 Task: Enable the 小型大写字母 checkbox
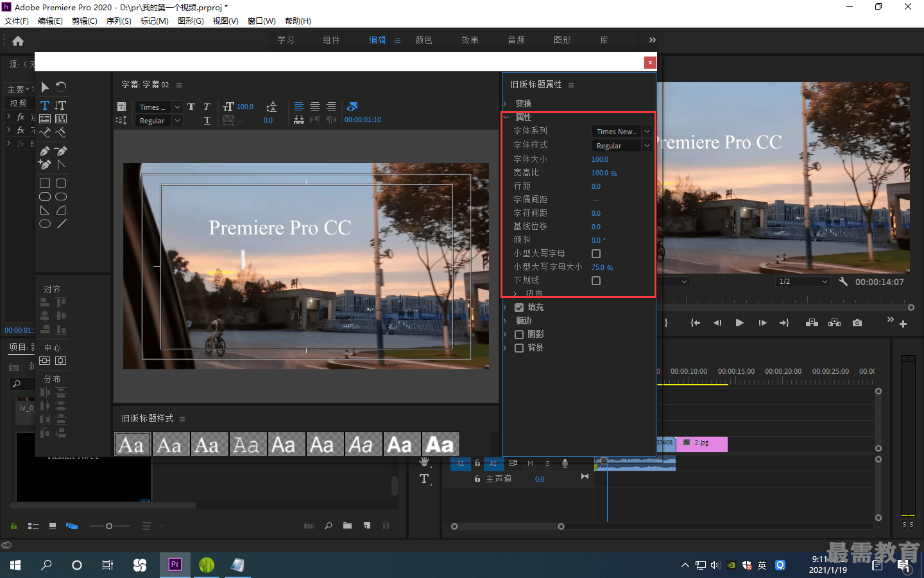point(596,254)
